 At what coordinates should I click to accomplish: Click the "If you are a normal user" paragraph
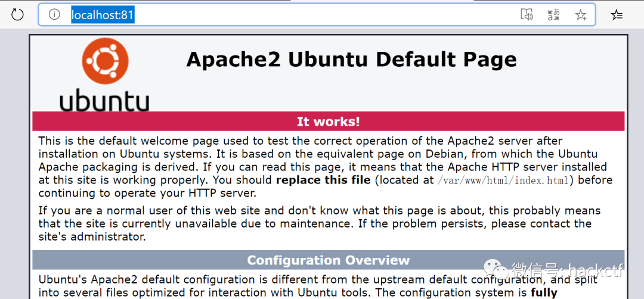point(320,224)
